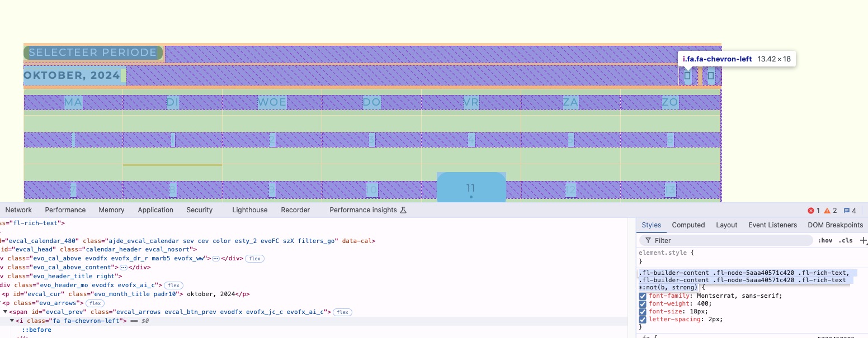
Task: Click flex badge on evo_header_mo div row
Action: [x=173, y=285]
